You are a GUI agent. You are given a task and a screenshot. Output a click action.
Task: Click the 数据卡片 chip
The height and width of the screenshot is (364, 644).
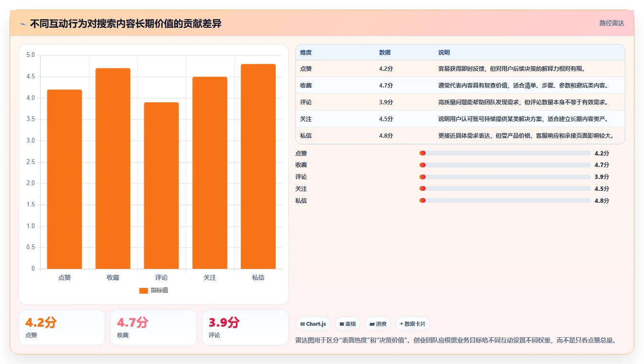[412, 324]
